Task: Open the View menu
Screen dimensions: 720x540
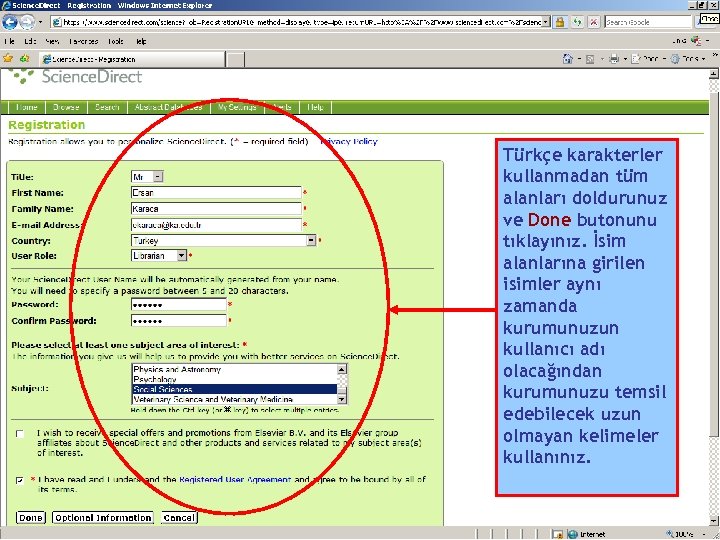Action: click(52, 41)
